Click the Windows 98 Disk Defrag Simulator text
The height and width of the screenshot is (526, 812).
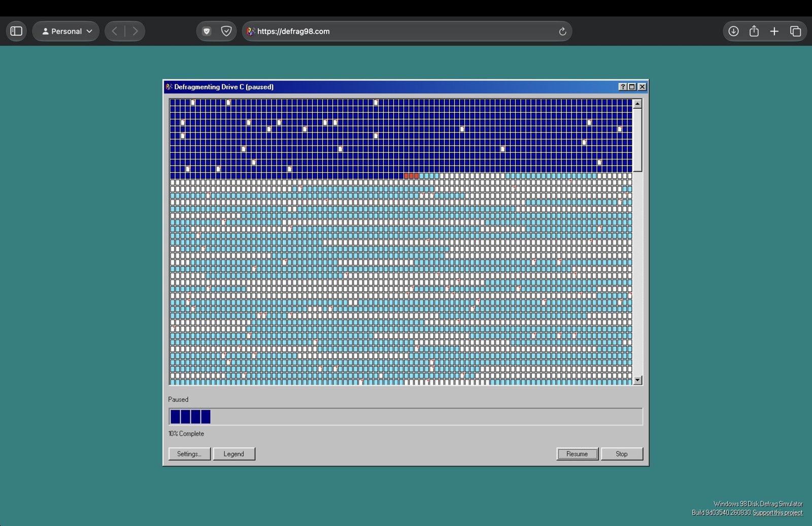coord(758,504)
